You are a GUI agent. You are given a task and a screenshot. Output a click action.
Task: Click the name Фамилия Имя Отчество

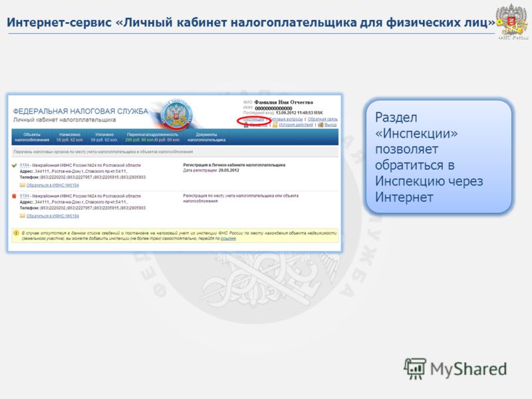pos(284,102)
